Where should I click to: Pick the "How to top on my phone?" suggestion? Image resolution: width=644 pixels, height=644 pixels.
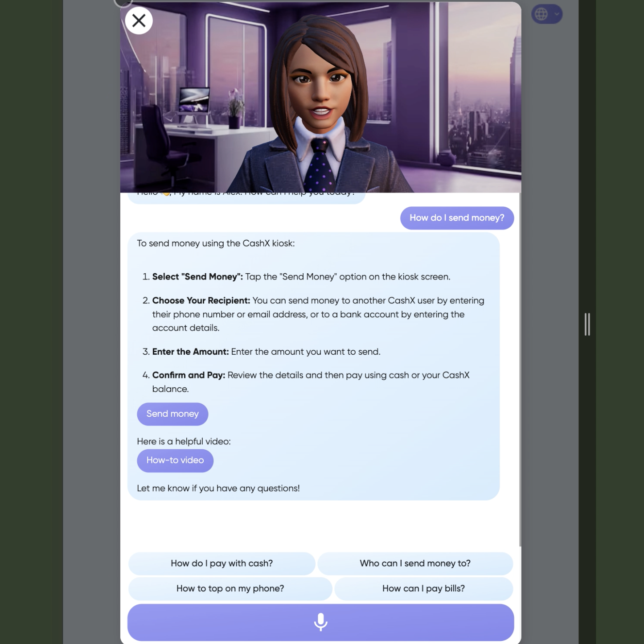click(x=230, y=588)
